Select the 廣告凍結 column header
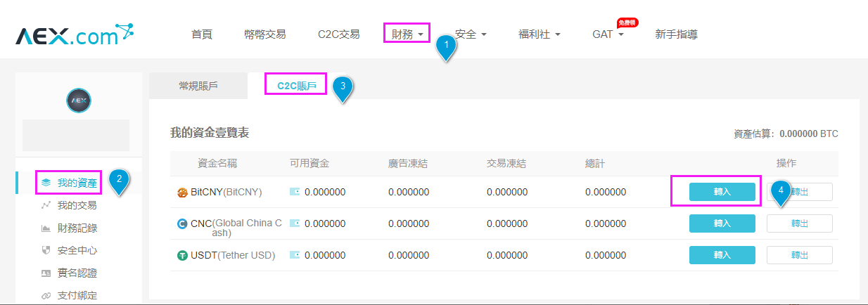This screenshot has width=868, height=305. (x=408, y=163)
